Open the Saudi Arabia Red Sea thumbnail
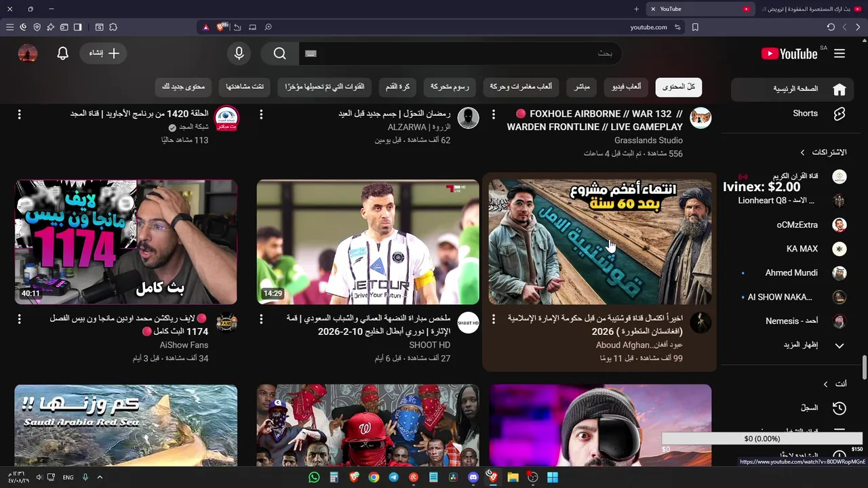This screenshot has width=868, height=488. pos(126,426)
